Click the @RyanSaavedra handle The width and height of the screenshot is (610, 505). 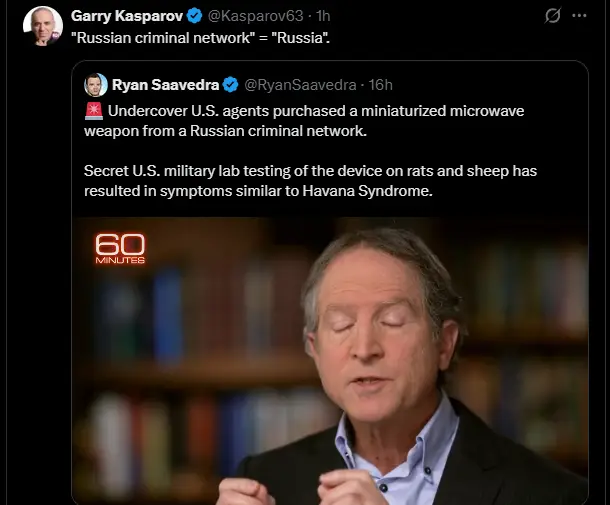click(x=300, y=85)
